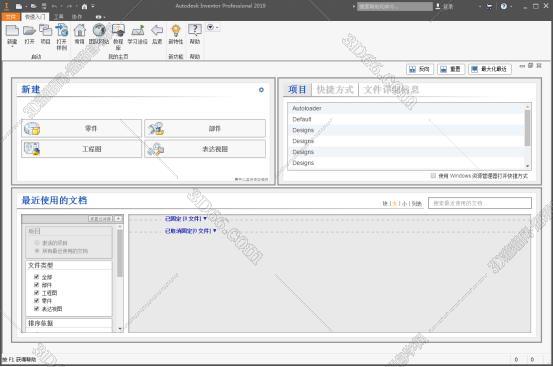This screenshot has height=367, width=553.
Task: Open dropdown arrow under New ribbon button
Action: pyautogui.click(x=12, y=47)
